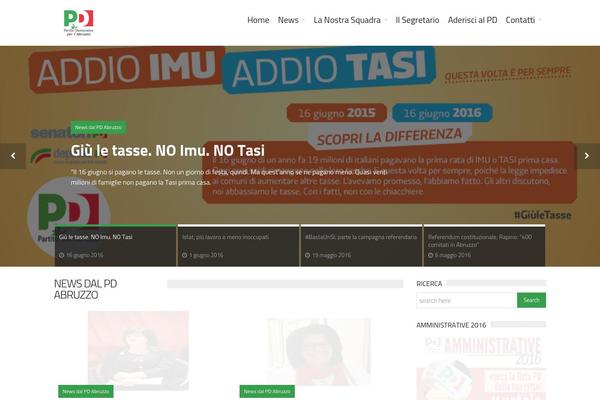600x400 pixels.
Task: Open second news article thumbnail with red scarf
Action: pyautogui.click(x=319, y=352)
